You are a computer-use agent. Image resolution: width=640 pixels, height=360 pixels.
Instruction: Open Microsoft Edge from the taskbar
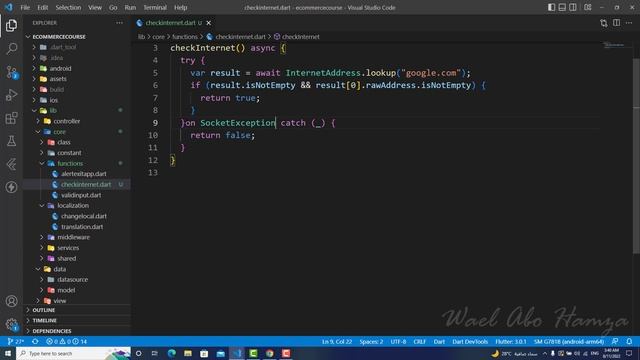(171, 353)
